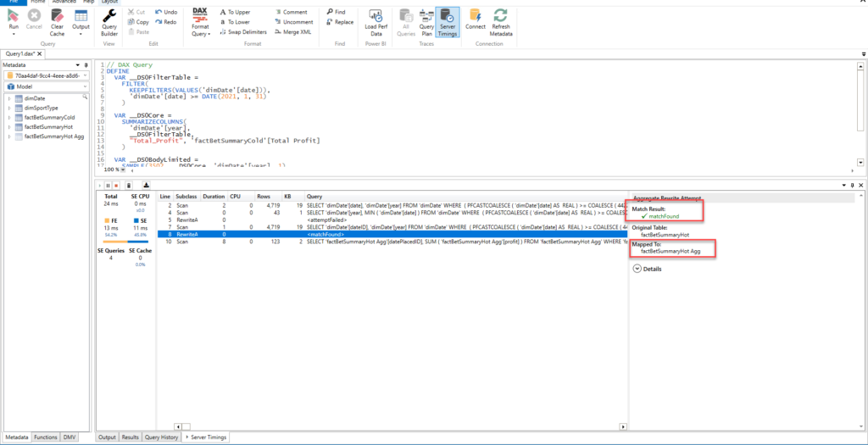Convert selection To Lower case
The width and height of the screenshot is (868, 445).
[x=235, y=22]
